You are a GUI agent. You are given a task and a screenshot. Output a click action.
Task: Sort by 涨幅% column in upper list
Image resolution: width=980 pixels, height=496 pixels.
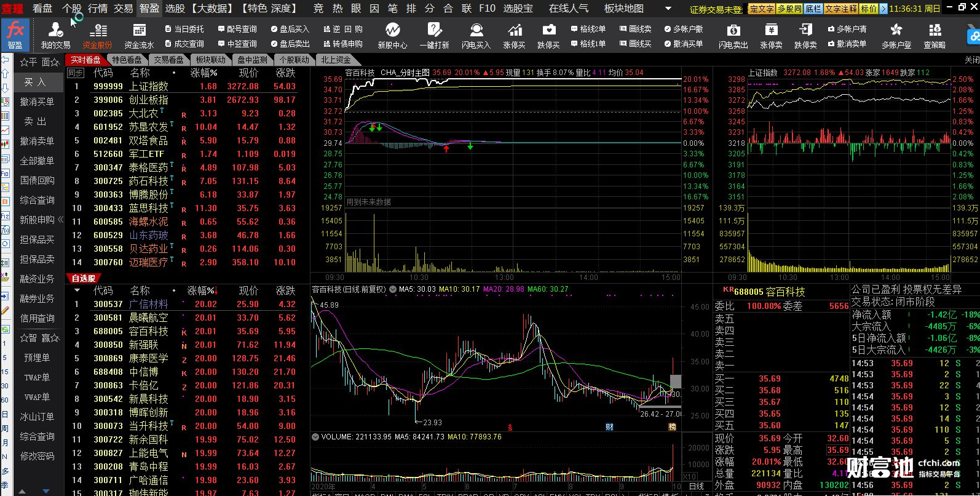(x=204, y=73)
